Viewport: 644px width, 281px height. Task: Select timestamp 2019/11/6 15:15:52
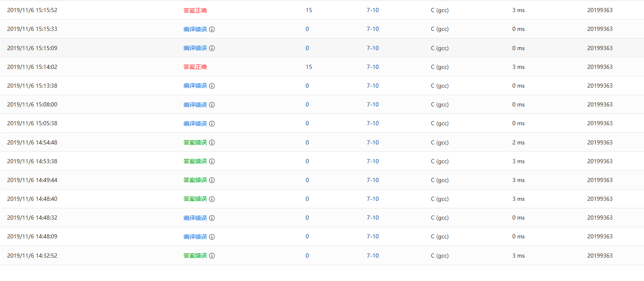[x=32, y=10]
